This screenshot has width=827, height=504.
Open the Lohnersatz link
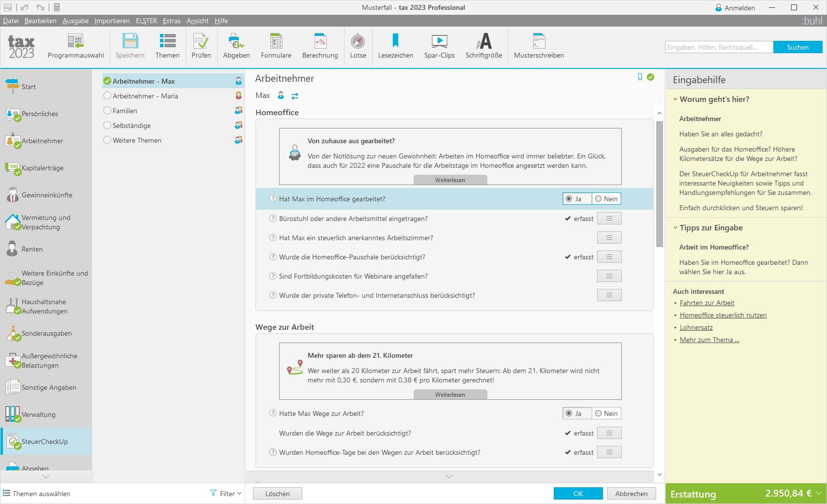[696, 328]
